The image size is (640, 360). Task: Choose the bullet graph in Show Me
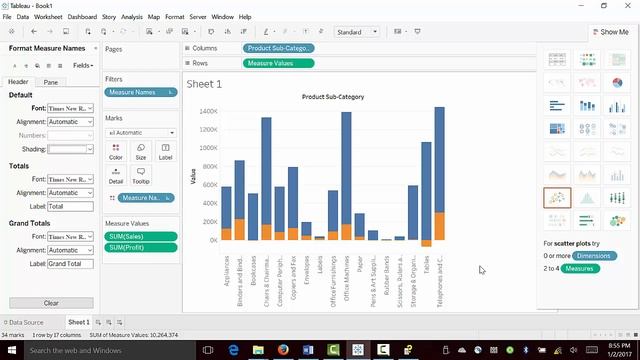pos(587,221)
